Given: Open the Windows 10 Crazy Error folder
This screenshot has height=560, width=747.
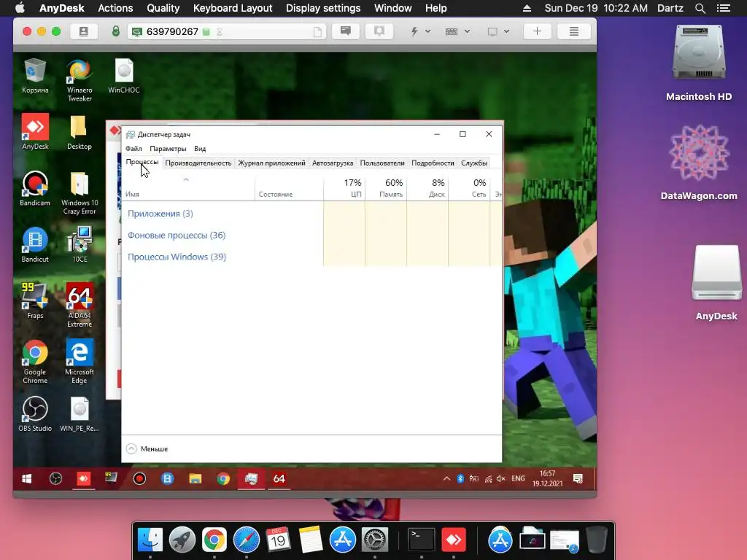Looking at the screenshot, I should tap(80, 192).
